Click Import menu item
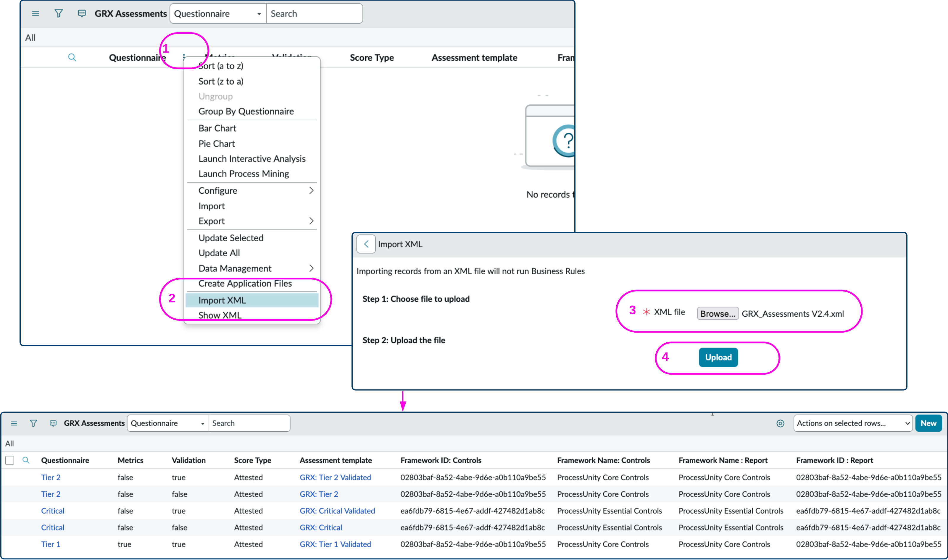948x560 pixels. pos(212,206)
